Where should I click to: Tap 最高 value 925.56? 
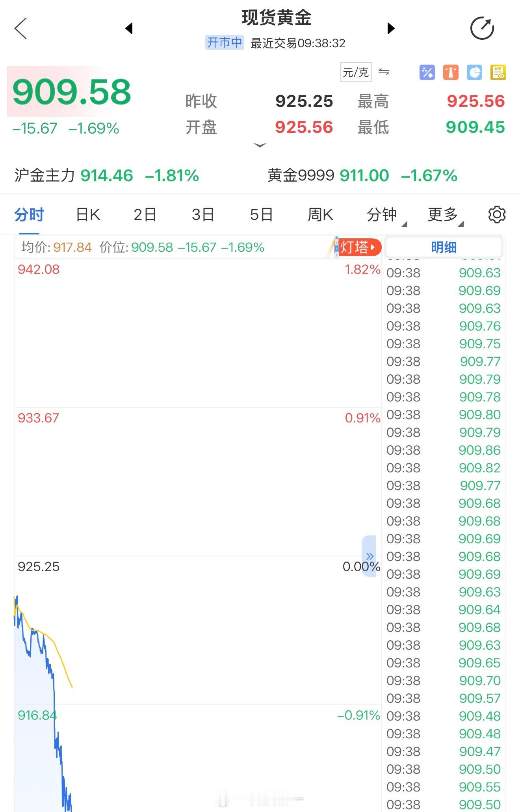click(475, 101)
